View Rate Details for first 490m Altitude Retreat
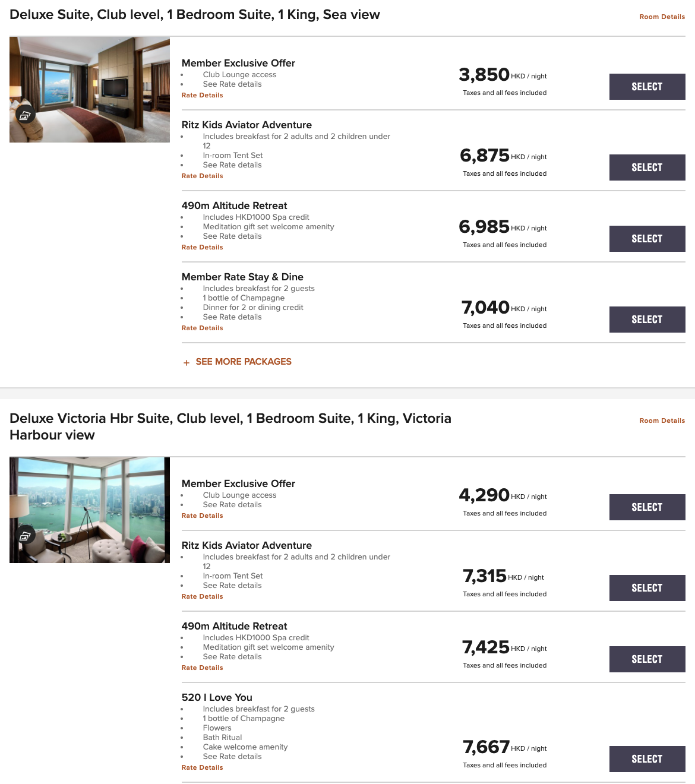The height and width of the screenshot is (784, 695). click(x=202, y=247)
